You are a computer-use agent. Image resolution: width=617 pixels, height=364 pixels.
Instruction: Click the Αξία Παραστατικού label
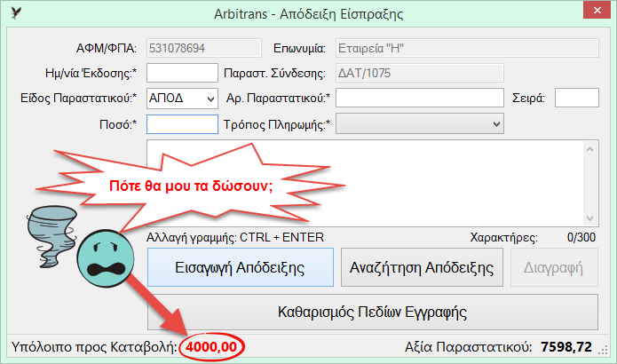pyautogui.click(x=468, y=347)
